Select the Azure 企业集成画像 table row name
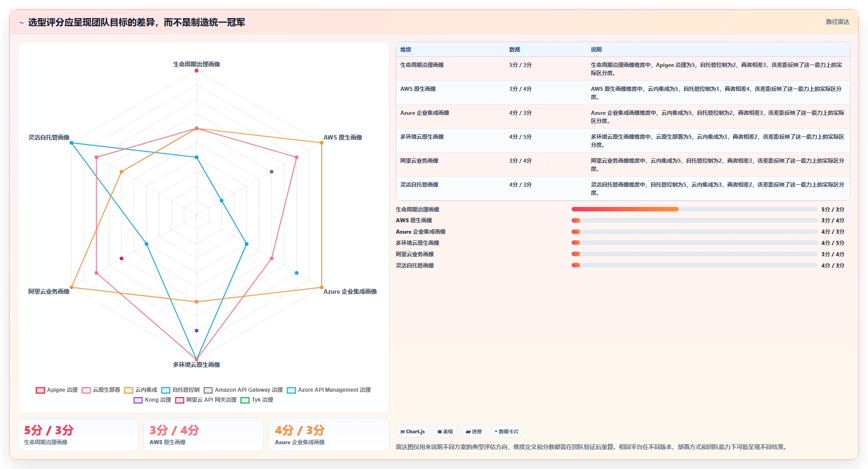 point(425,113)
